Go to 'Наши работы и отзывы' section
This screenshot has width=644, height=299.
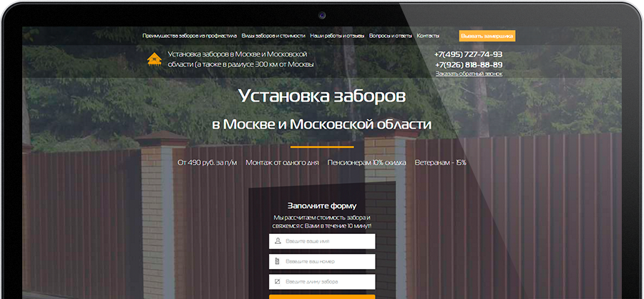(x=337, y=36)
